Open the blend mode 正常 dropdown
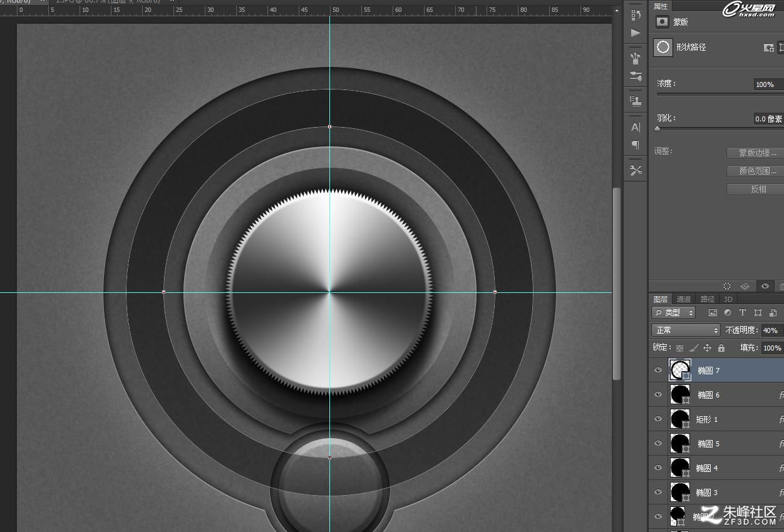 (686, 330)
